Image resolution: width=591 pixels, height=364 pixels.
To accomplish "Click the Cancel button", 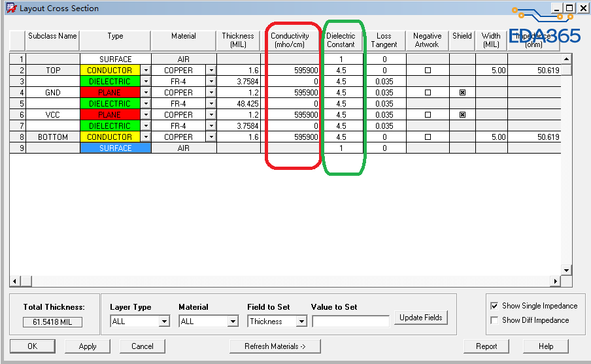I will click(x=142, y=346).
